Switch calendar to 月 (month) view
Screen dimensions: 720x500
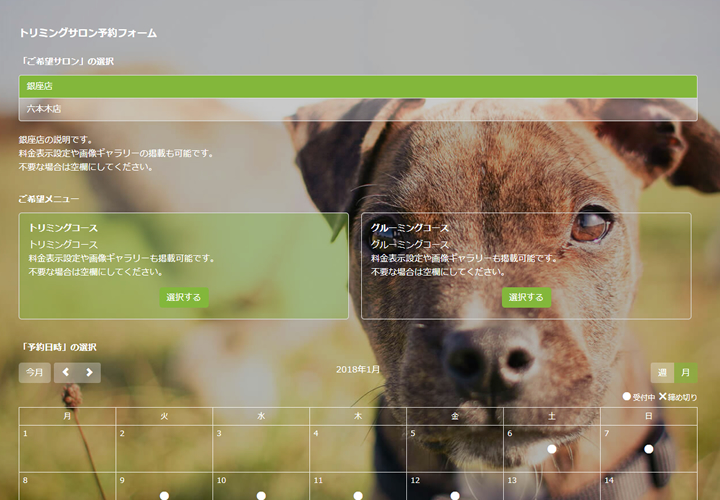coord(686,373)
